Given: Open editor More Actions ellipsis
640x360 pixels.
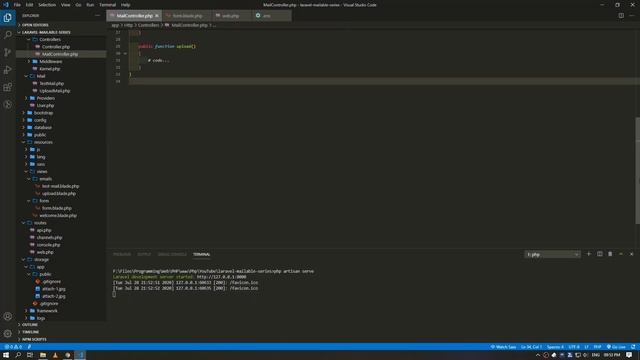Looking at the screenshot, I should pos(632,16).
